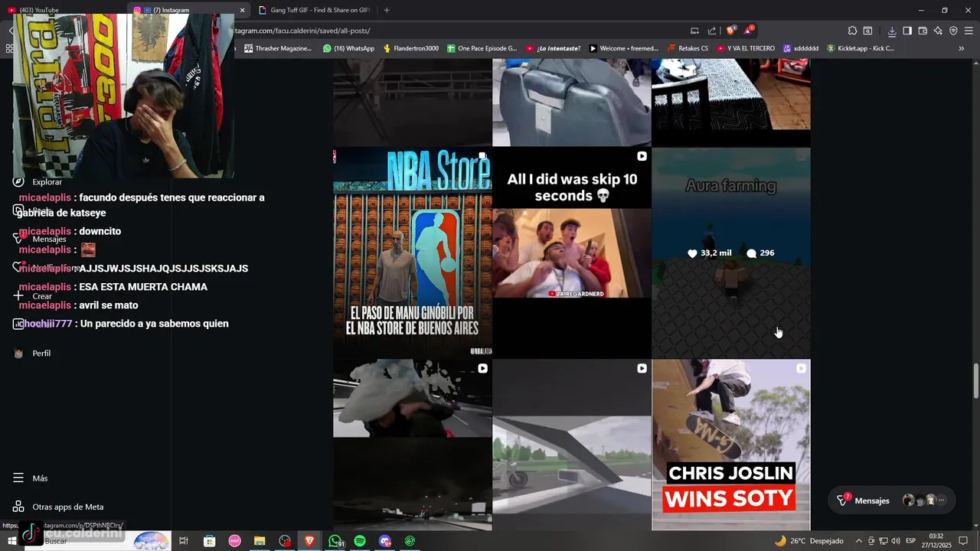Open the One Pace Episode bookmark
Image resolution: width=980 pixels, height=551 pixels.
click(482, 48)
